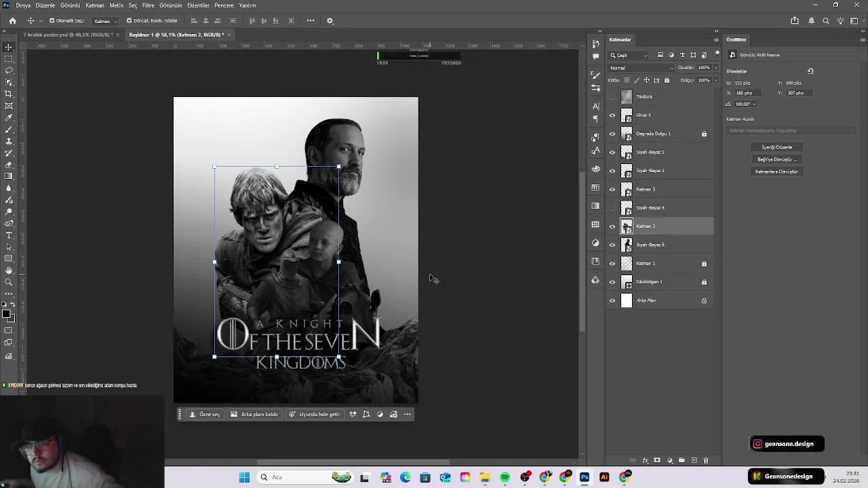Click the Arka planı kaldır button
The width and height of the screenshot is (868, 488).
click(x=255, y=414)
